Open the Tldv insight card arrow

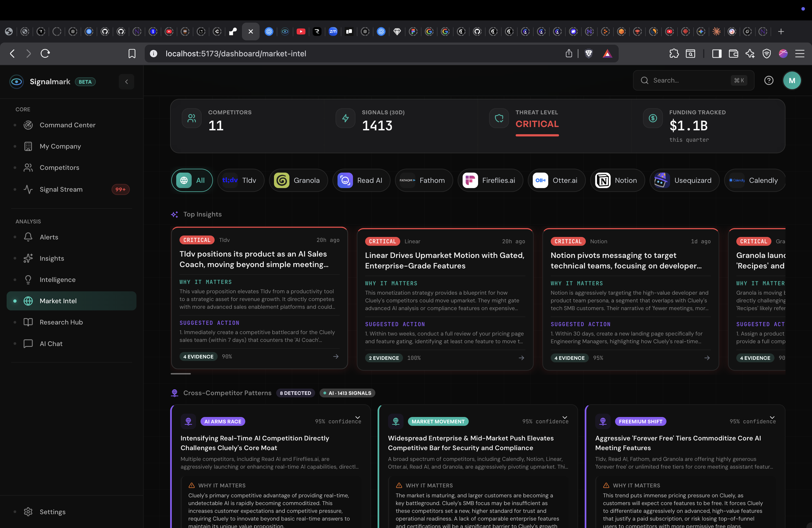[x=336, y=357]
